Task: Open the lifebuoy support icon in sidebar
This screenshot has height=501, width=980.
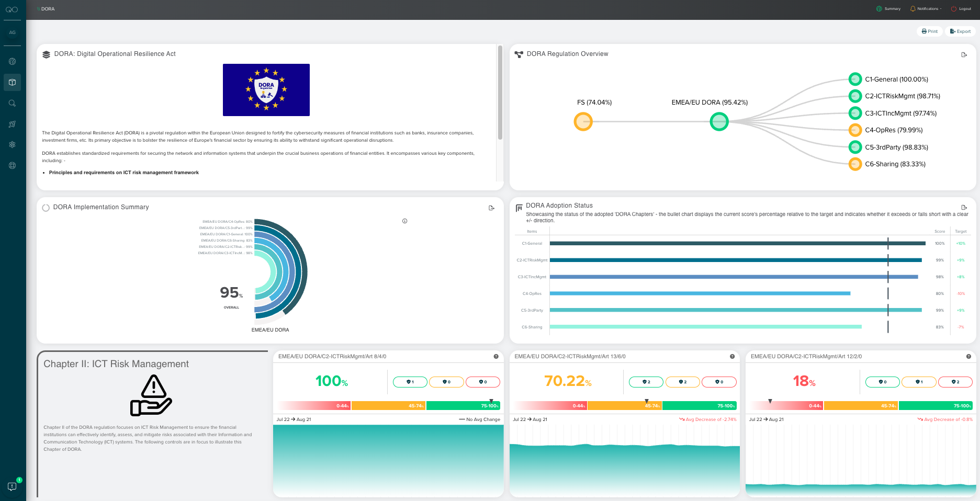Action: [x=12, y=166]
